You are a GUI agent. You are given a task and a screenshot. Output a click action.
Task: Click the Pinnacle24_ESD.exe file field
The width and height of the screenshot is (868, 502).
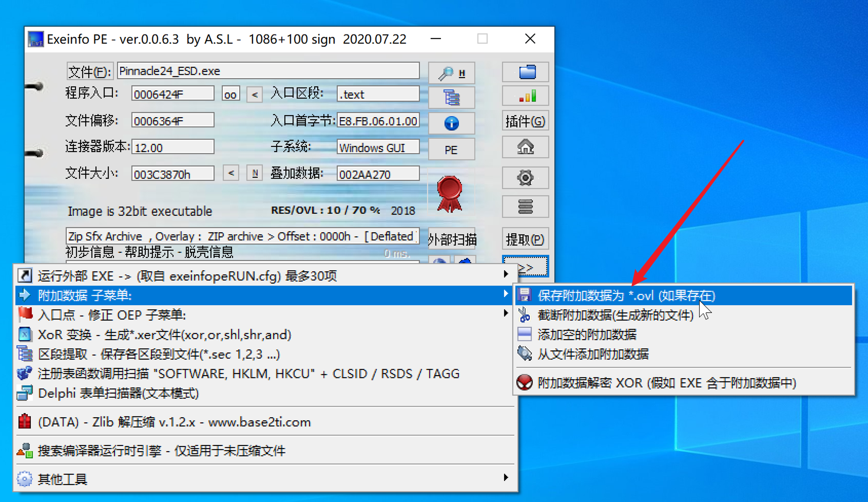tap(268, 71)
